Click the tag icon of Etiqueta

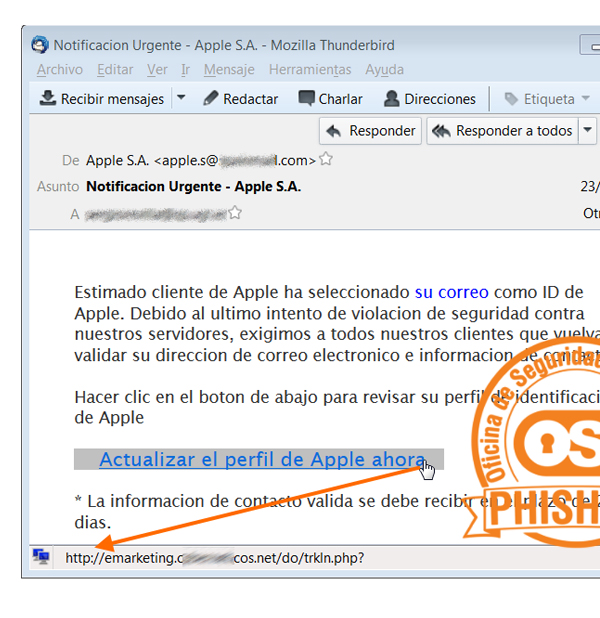(511, 99)
